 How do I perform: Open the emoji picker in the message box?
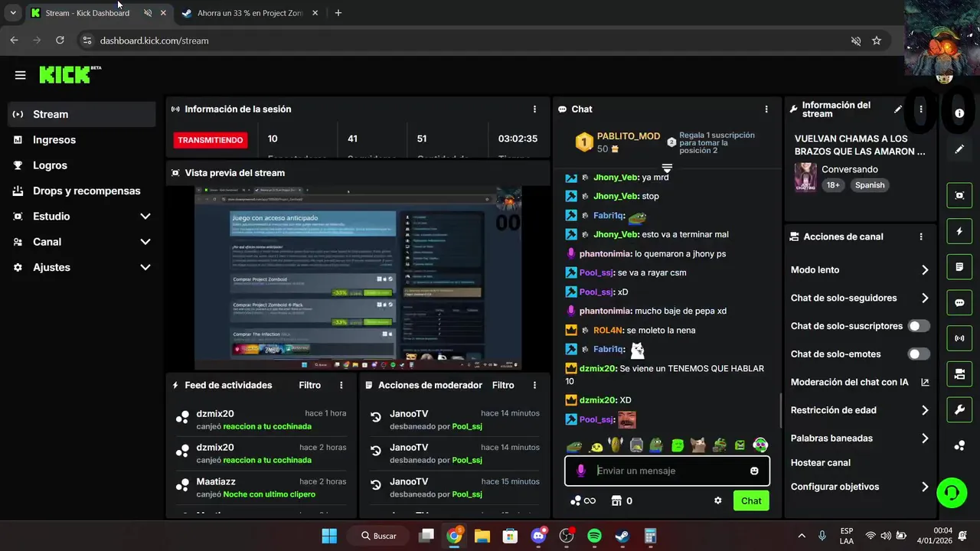click(x=754, y=471)
